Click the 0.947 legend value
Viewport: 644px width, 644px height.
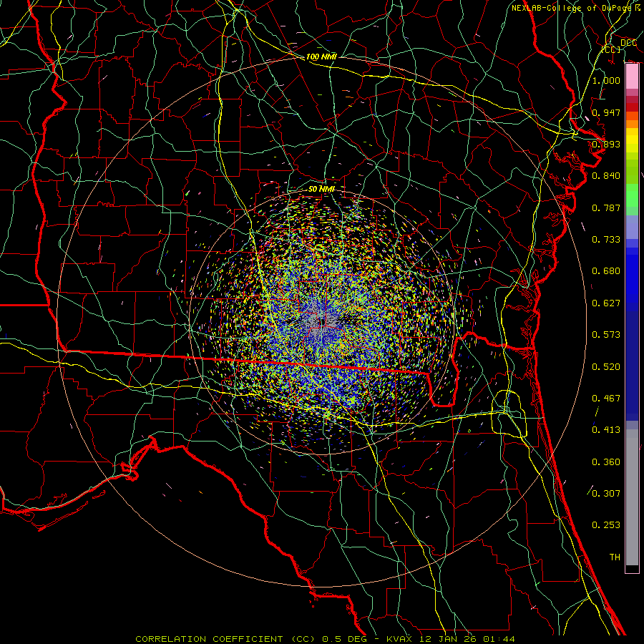(606, 112)
